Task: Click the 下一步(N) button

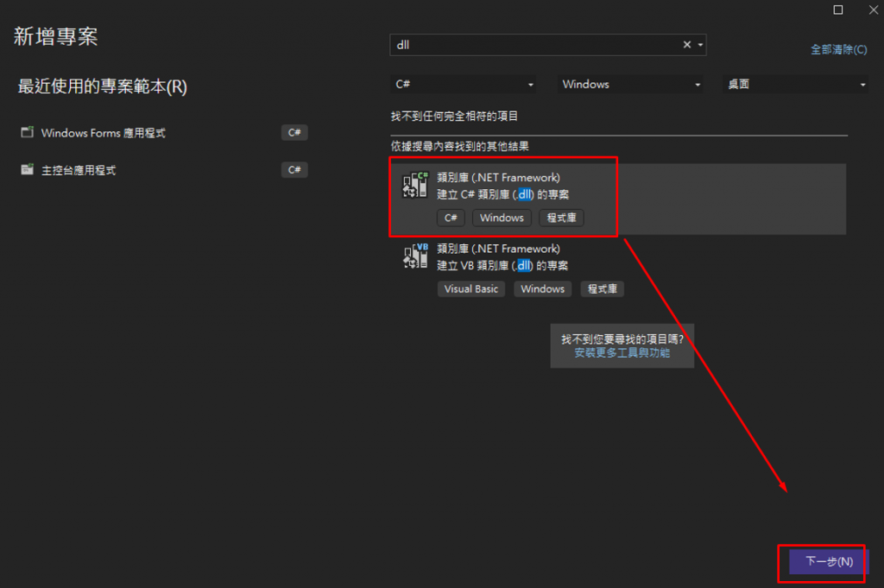Action: coord(829,561)
